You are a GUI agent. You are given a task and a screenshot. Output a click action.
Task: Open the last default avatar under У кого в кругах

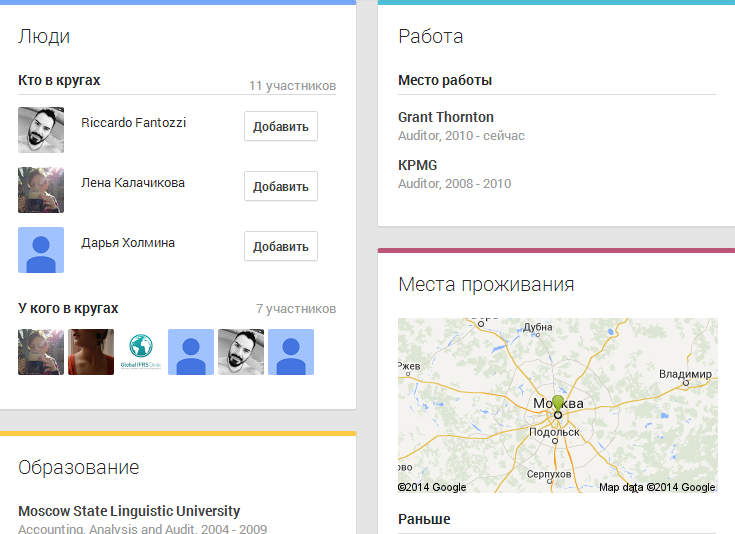click(x=291, y=352)
